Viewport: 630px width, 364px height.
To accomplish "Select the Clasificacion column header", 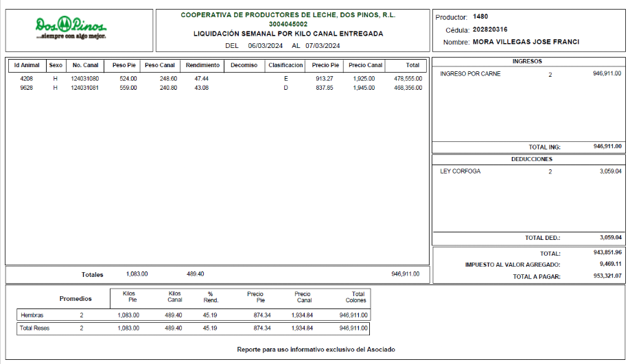I will tap(285, 66).
